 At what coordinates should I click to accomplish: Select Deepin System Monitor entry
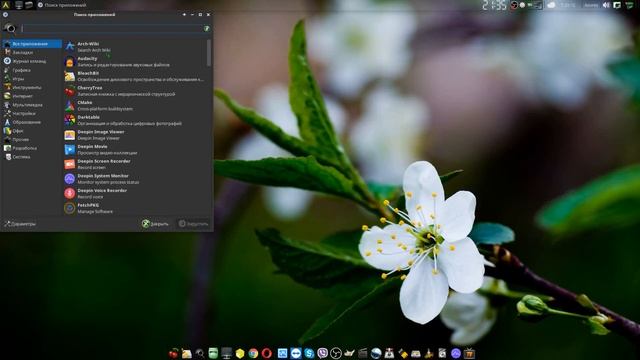click(x=135, y=179)
